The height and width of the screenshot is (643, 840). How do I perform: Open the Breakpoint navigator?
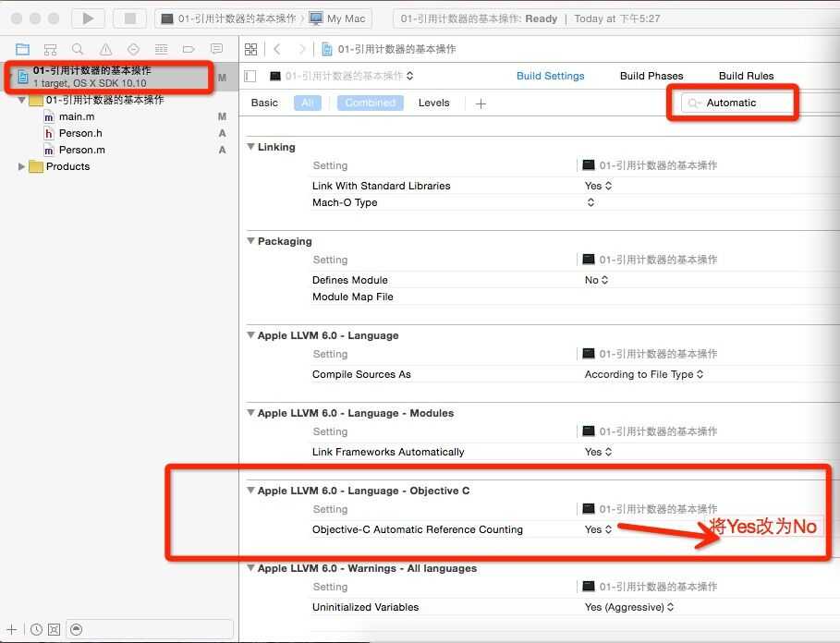pos(189,49)
